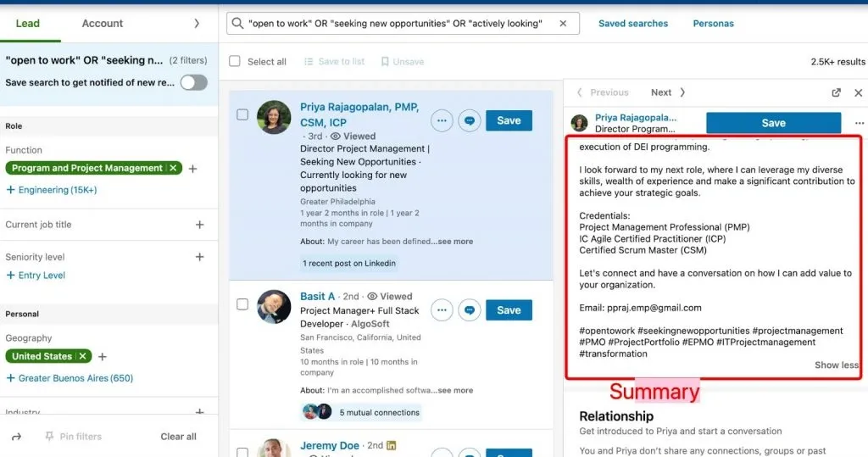Click Greater Philadelphia location text
This screenshot has width=868, height=457.
[x=337, y=202]
